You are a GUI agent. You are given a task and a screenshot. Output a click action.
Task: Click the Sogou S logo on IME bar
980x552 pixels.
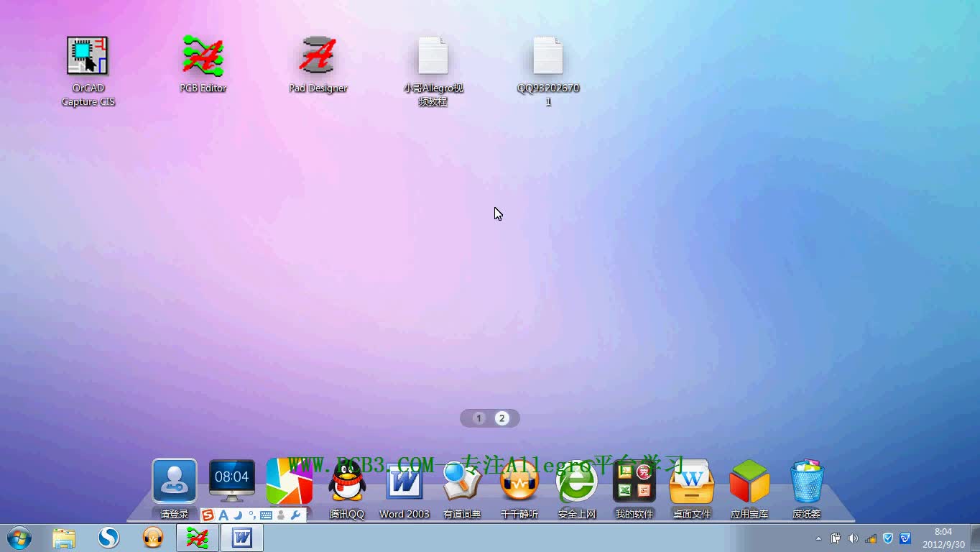tap(208, 515)
